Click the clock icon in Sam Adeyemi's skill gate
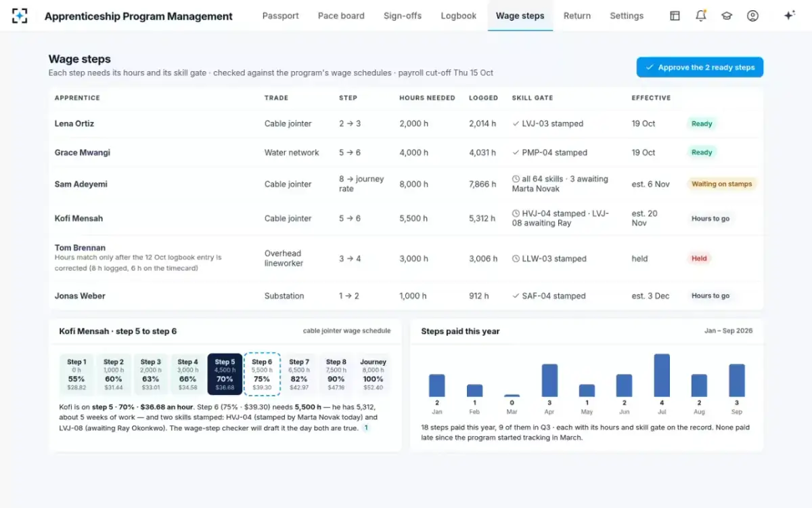The height and width of the screenshot is (508, 812). pos(516,179)
